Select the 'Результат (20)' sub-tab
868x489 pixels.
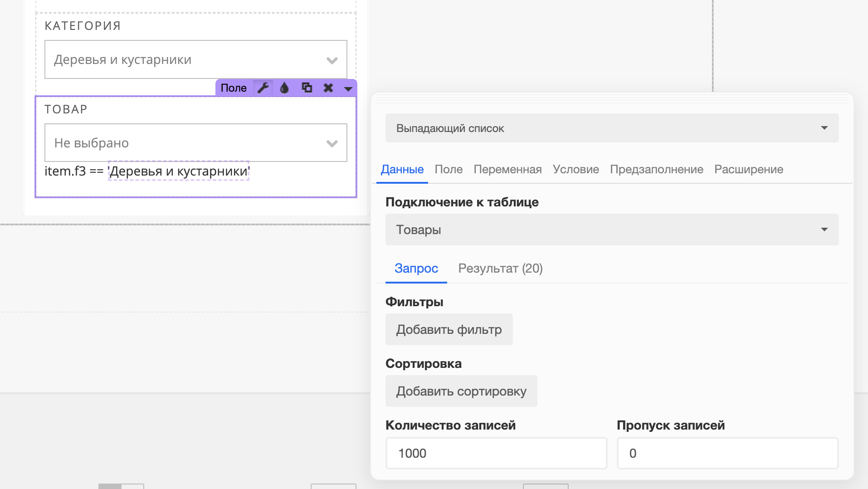pyautogui.click(x=500, y=269)
